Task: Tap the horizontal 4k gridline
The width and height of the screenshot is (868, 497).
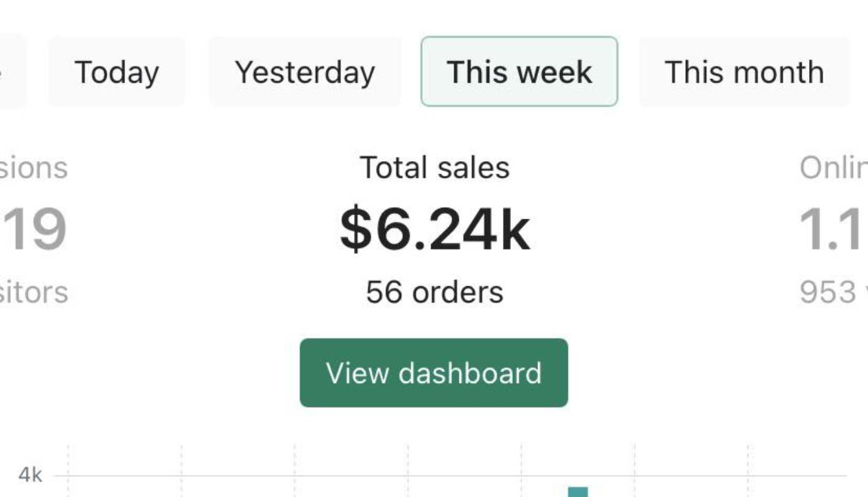Action: click(450, 476)
